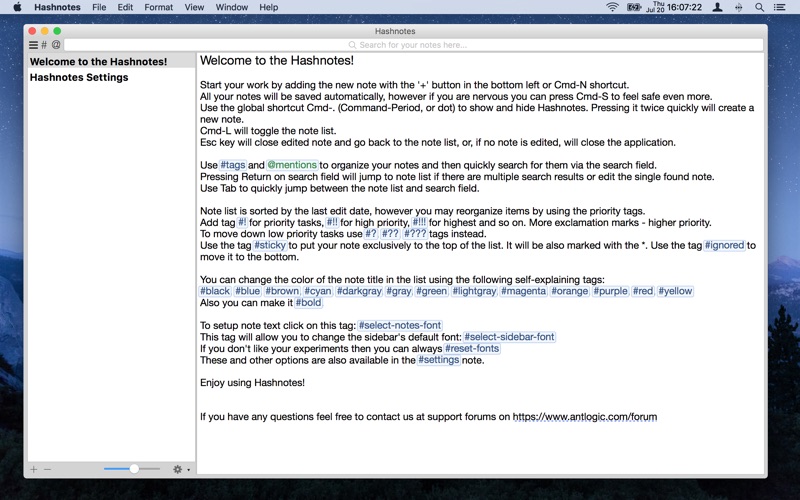Open the View menu
Screen dimensions: 800x500
coord(194,7)
